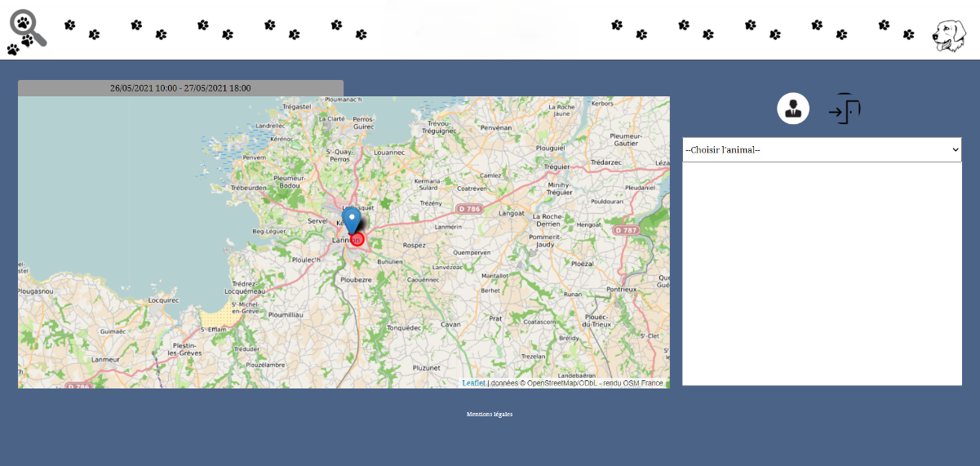Click the Ploubezre label on the map

coord(357,278)
